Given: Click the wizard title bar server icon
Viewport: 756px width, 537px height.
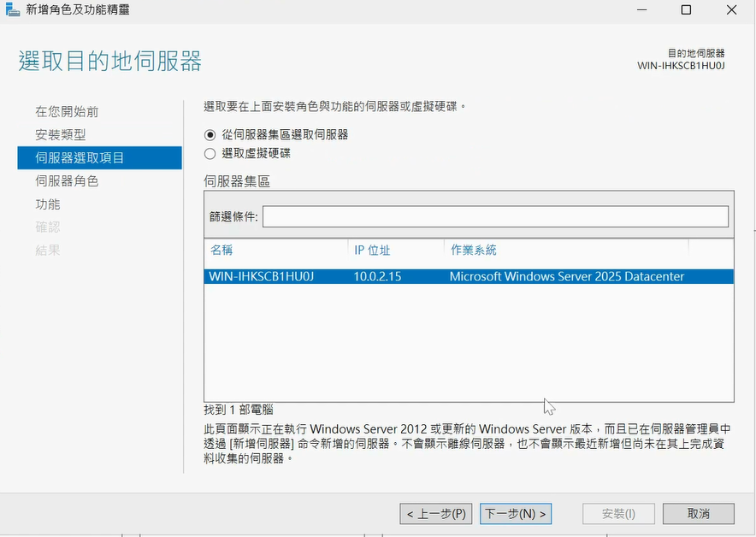Looking at the screenshot, I should click(13, 9).
